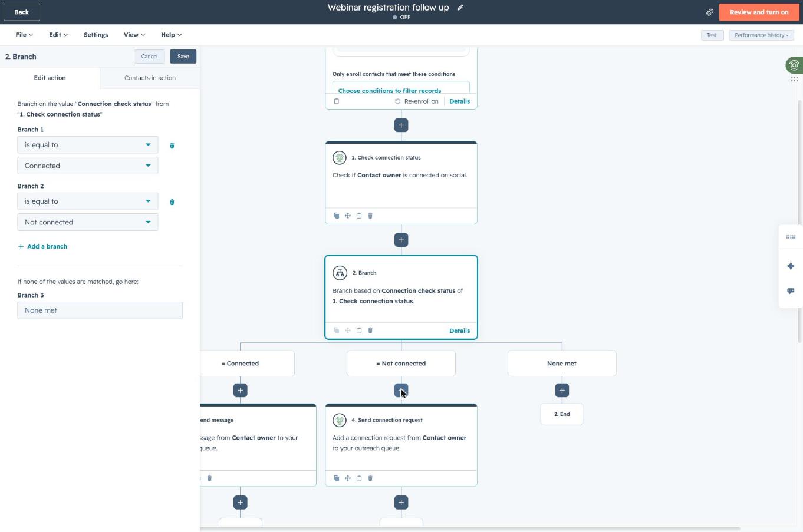Clone the Send connection request action
803x532 pixels.
tap(337, 478)
